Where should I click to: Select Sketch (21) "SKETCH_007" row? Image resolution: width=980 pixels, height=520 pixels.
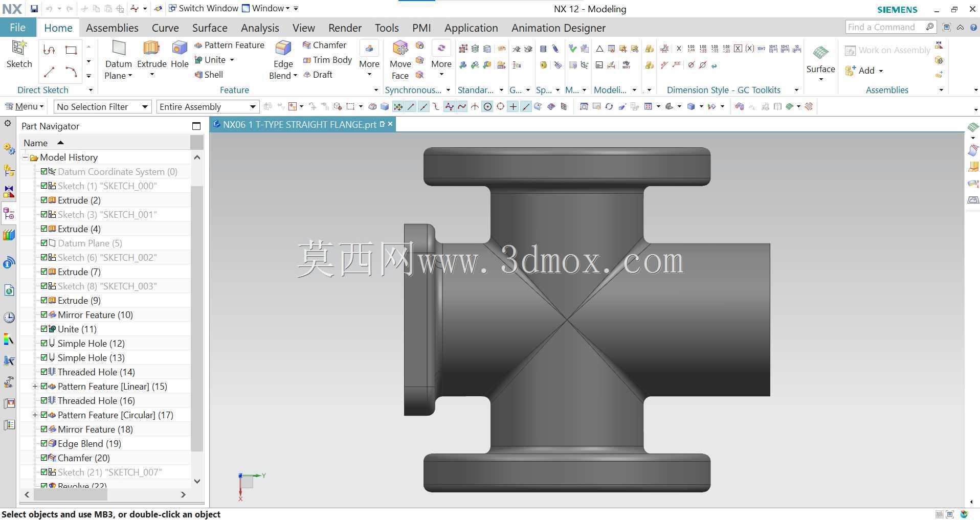[x=105, y=472]
